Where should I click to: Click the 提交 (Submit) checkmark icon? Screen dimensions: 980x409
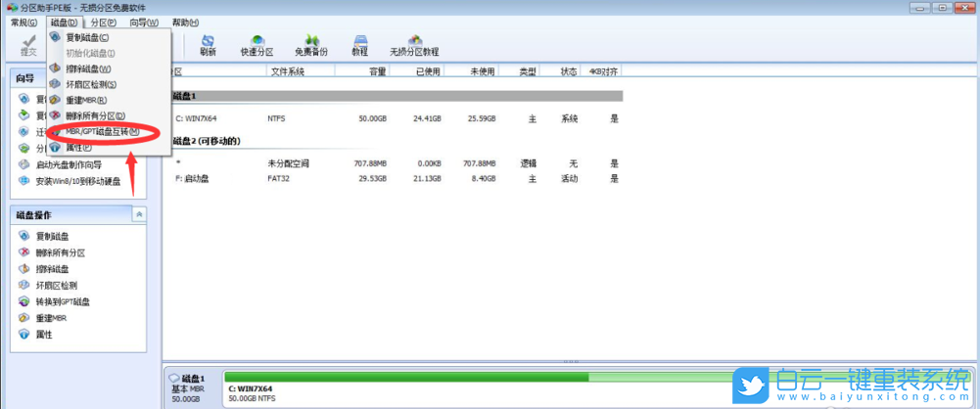click(26, 44)
